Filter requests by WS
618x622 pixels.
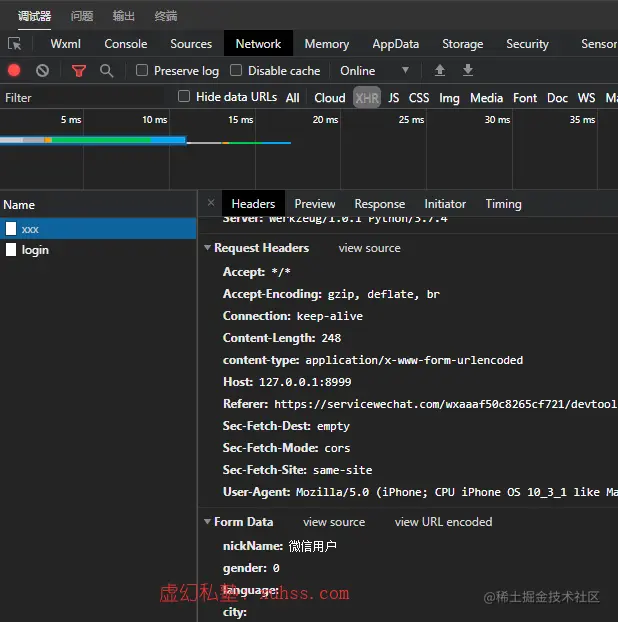click(x=586, y=98)
